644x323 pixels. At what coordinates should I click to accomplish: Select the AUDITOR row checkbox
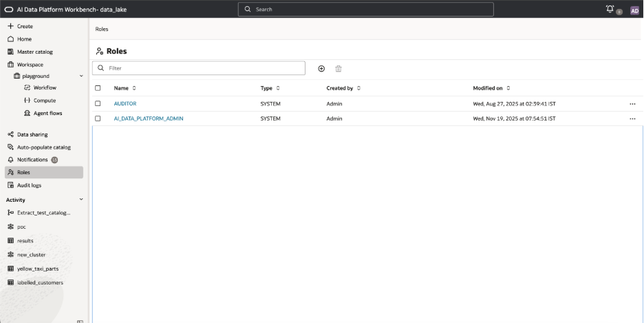coord(98,104)
